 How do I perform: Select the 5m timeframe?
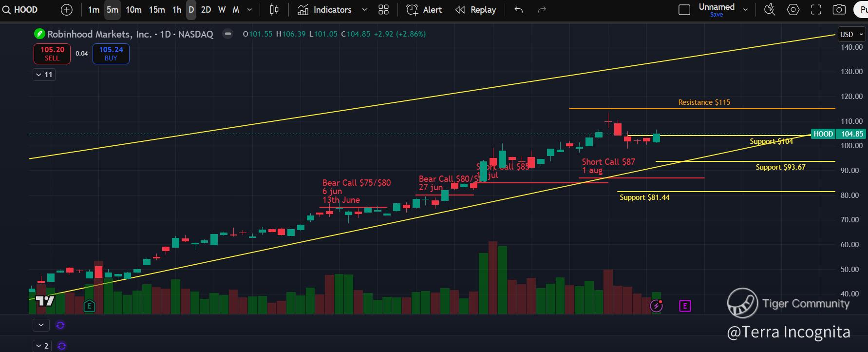tap(113, 10)
